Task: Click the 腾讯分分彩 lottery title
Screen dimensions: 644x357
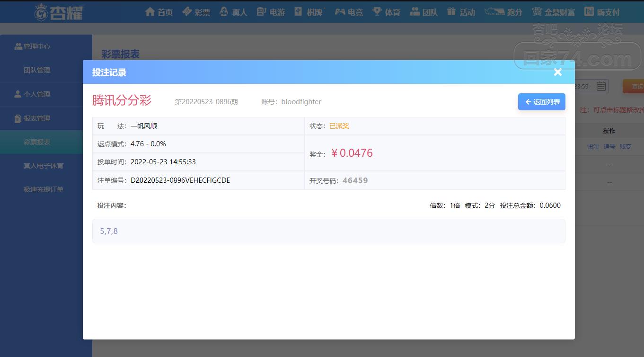Action: tap(122, 100)
